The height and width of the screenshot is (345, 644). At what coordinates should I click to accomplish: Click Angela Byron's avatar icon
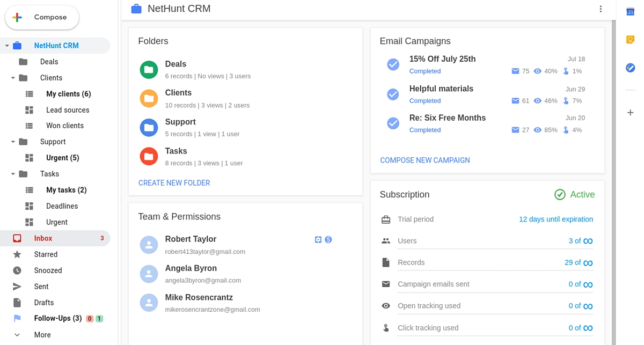(149, 274)
